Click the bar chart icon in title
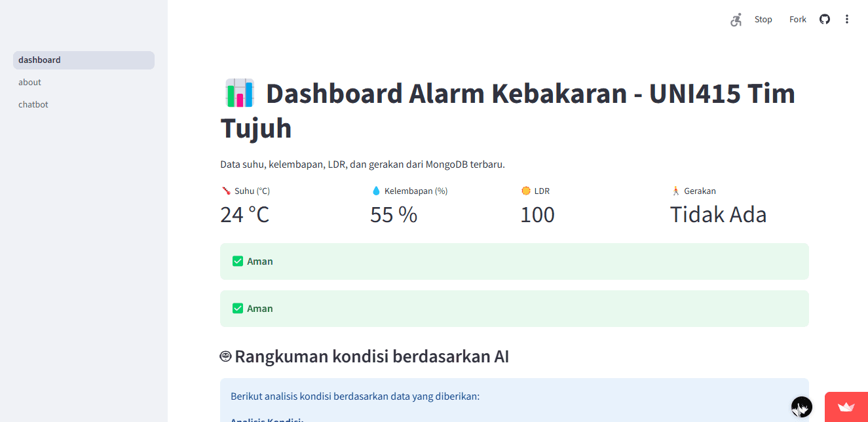The image size is (868, 422). coord(239,93)
